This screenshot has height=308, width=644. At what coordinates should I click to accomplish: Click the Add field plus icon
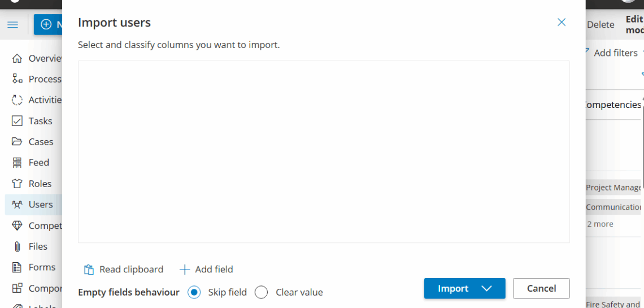coord(184,270)
